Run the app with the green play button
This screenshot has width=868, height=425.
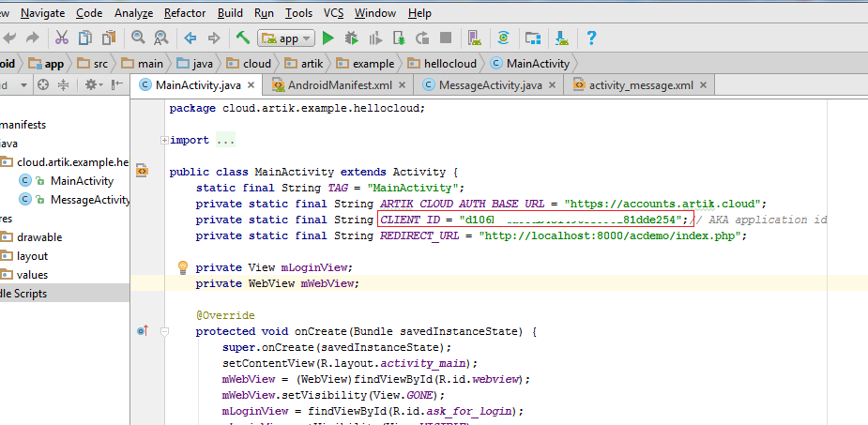click(x=328, y=38)
